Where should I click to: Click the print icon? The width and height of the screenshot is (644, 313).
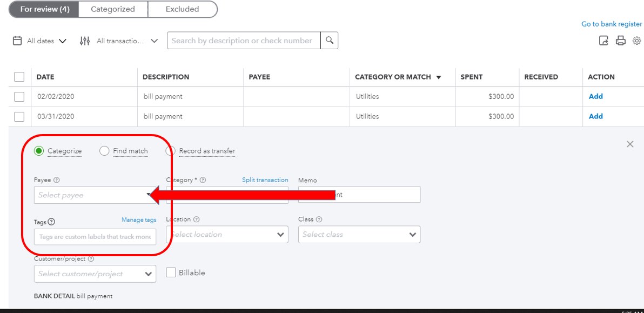point(621,41)
